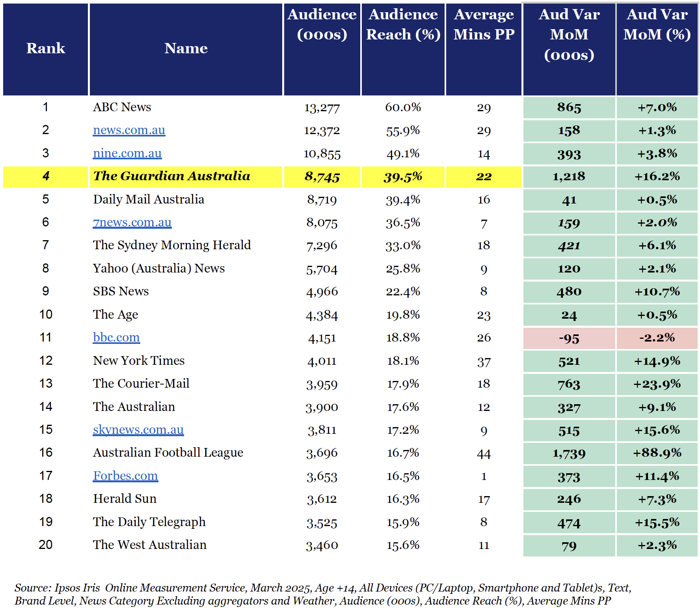Open the nine.com.au link
This screenshot has width=700, height=616.
pos(127,153)
